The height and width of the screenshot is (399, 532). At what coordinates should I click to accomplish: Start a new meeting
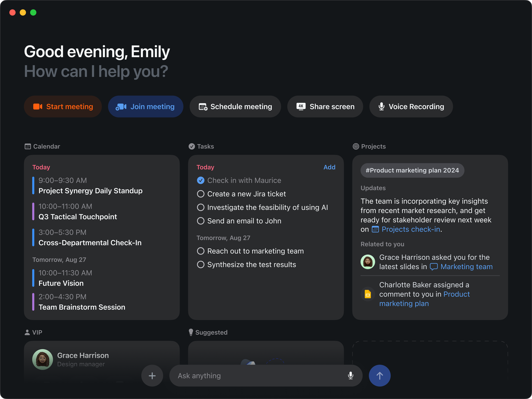click(63, 106)
